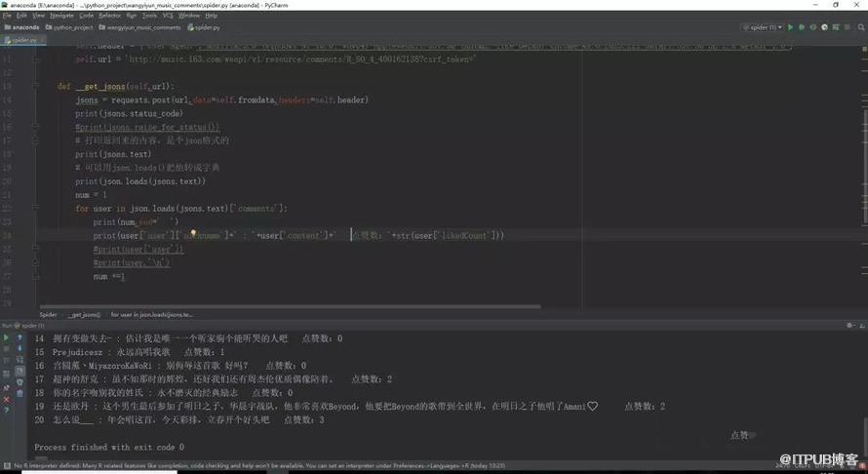Click pause output icon in Run panel

point(6,362)
